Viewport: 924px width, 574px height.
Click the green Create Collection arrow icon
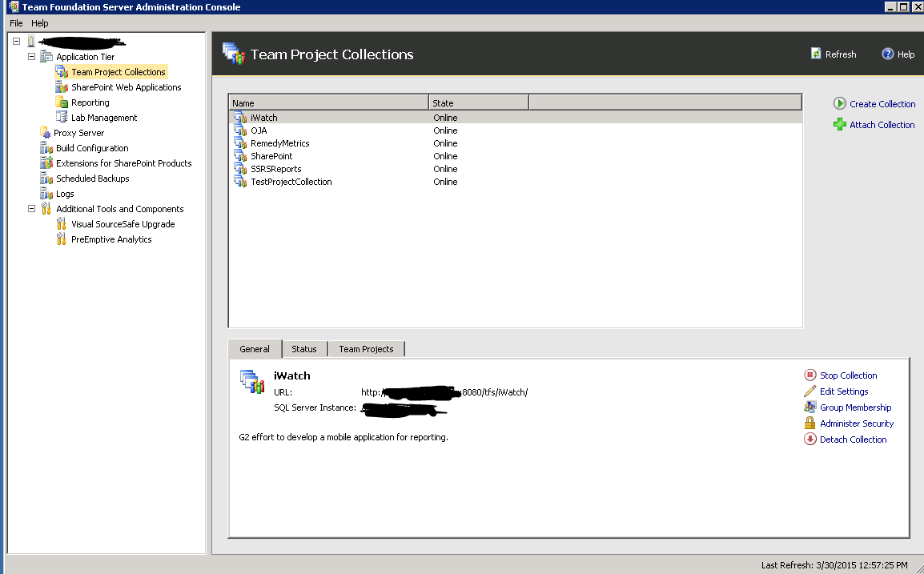(x=840, y=104)
